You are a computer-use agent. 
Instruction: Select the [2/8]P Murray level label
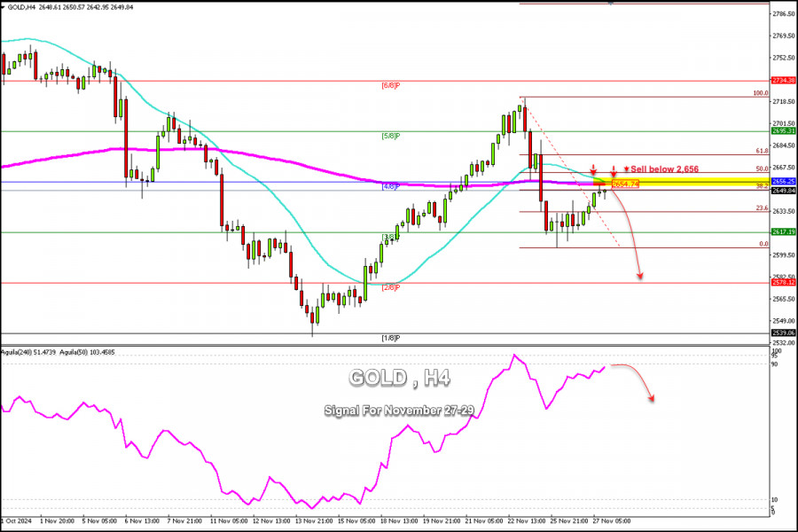click(x=391, y=287)
